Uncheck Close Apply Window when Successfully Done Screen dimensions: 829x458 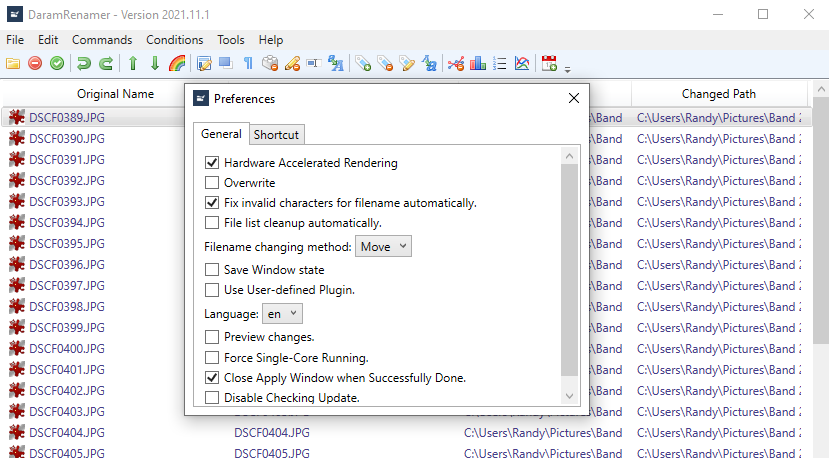[212, 378]
